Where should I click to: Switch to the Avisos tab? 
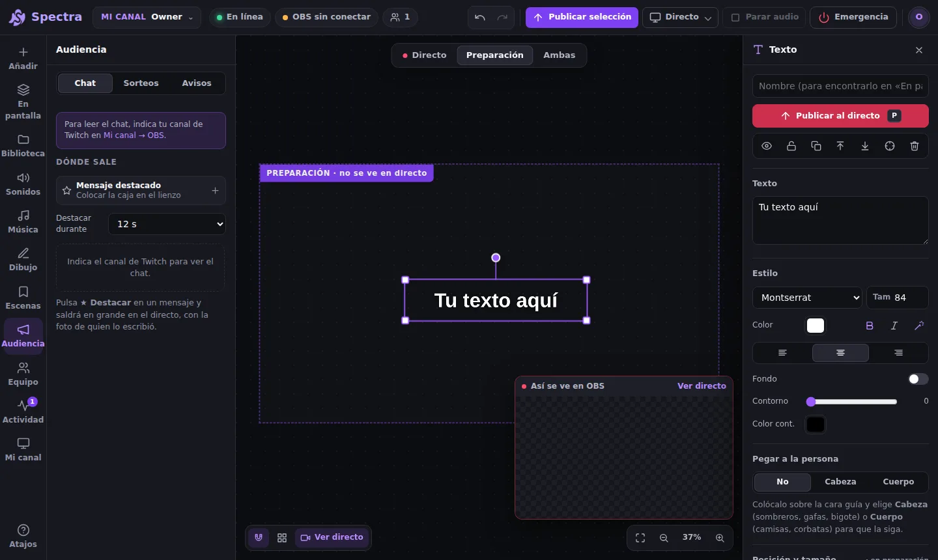[x=197, y=83]
